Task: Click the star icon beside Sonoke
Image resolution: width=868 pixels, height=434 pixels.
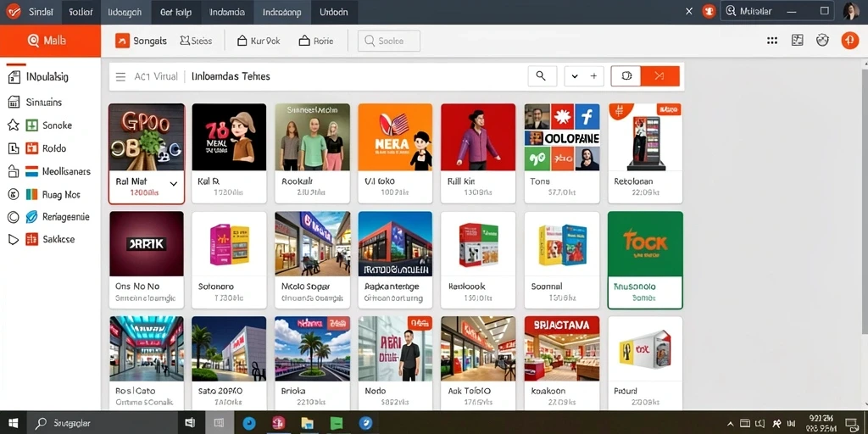Action: pos(14,125)
